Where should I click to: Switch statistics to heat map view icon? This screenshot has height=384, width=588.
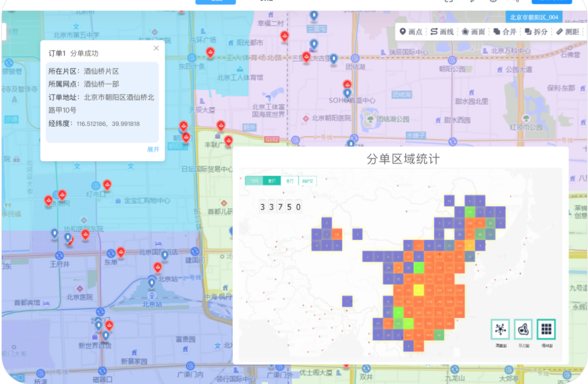point(523,329)
